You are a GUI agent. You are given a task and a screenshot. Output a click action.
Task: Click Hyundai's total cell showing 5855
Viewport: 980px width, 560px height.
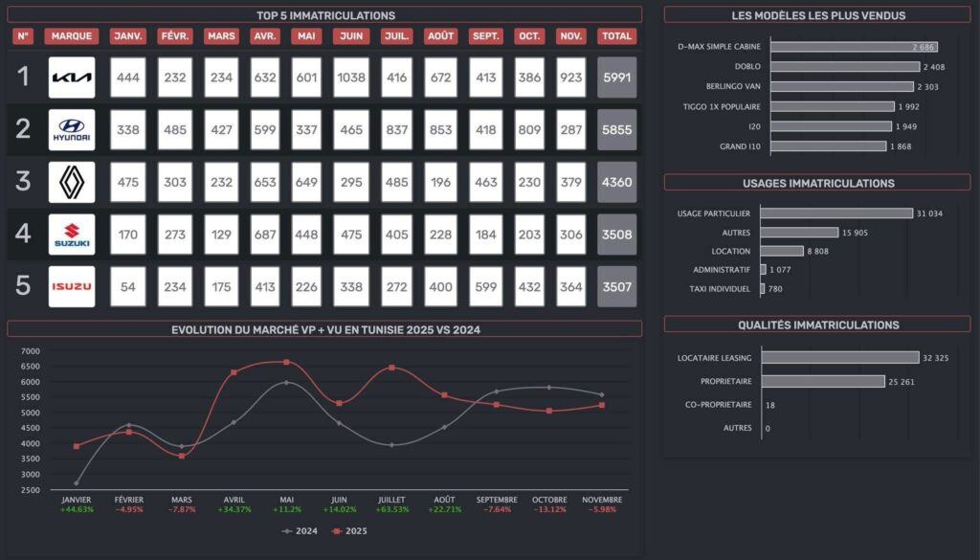pos(616,130)
